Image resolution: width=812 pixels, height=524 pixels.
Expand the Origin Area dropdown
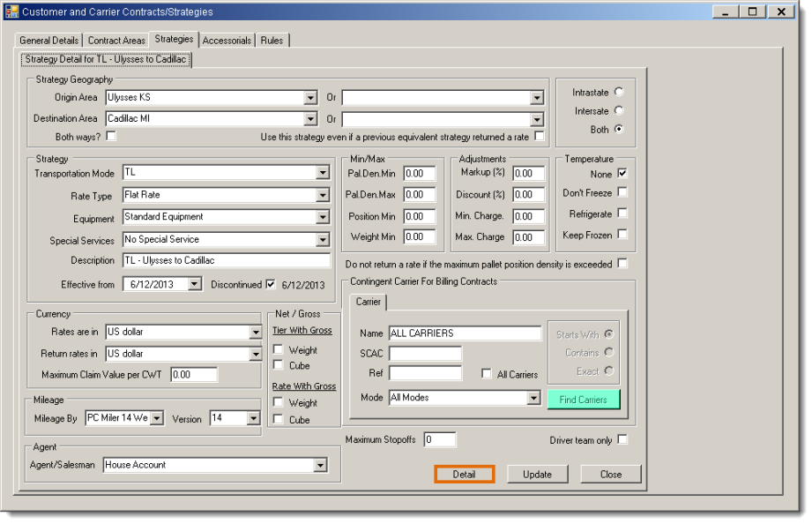pyautogui.click(x=310, y=97)
